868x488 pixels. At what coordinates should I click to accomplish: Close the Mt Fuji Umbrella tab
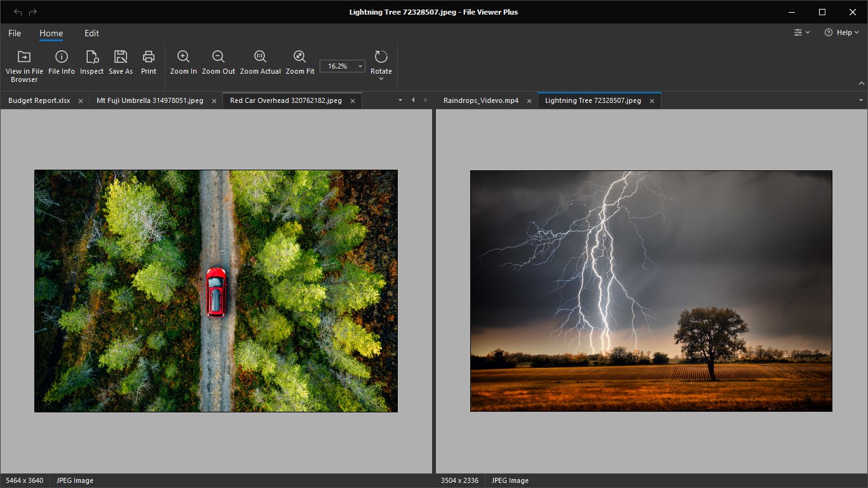point(214,101)
